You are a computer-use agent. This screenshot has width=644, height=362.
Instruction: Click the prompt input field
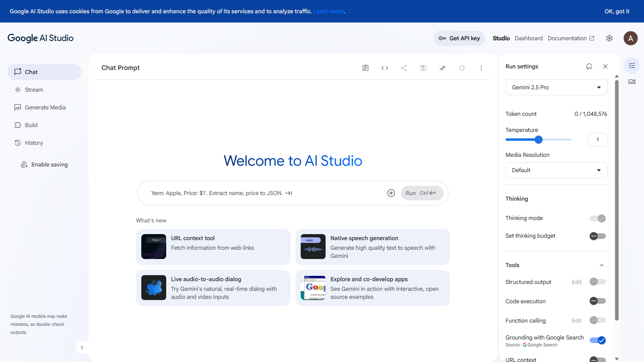(x=262, y=193)
